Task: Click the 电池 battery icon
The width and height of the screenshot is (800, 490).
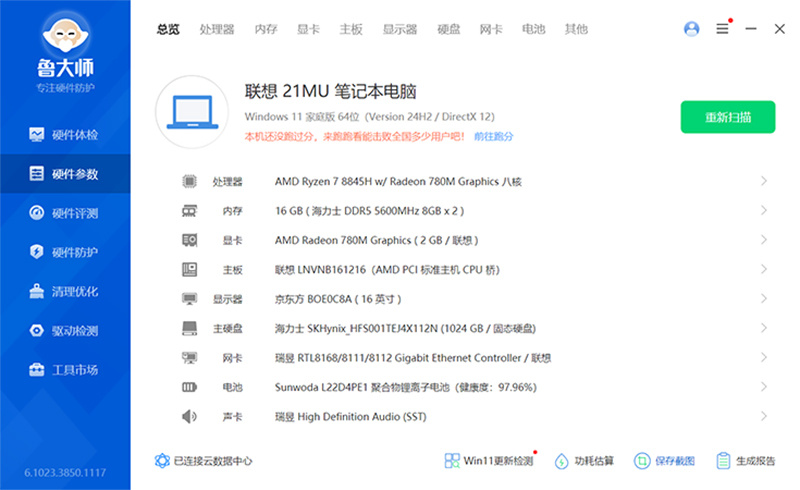Action: 189,387
